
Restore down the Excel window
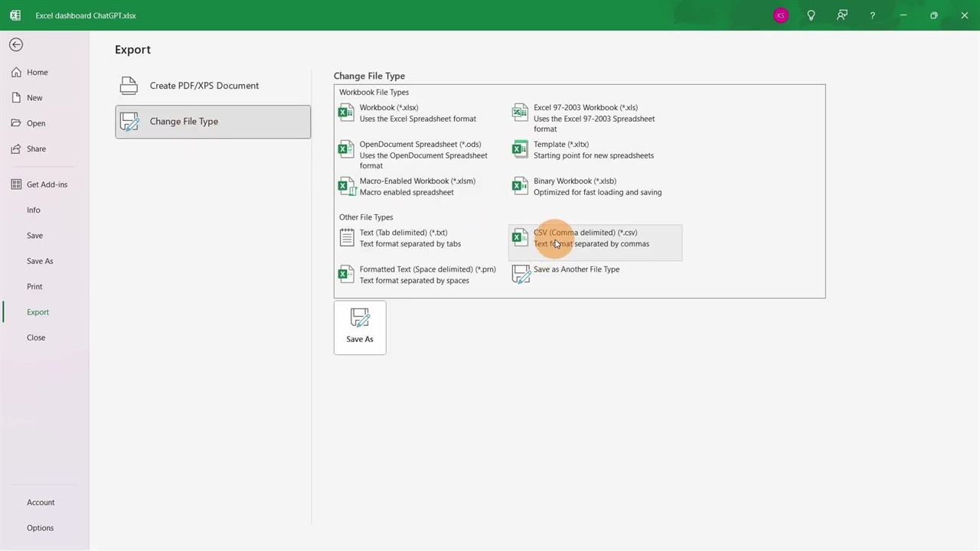[x=933, y=15]
